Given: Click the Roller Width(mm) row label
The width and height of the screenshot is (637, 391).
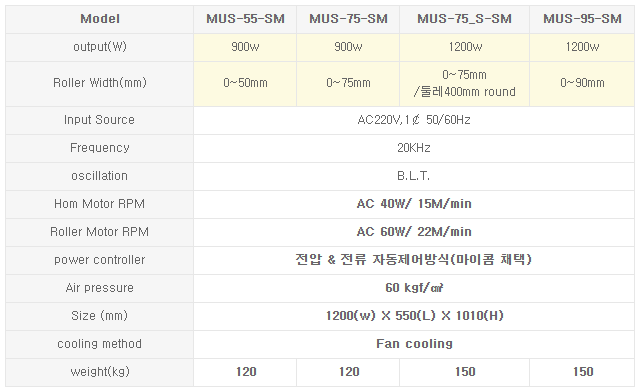Looking at the screenshot, I should 100,83.
